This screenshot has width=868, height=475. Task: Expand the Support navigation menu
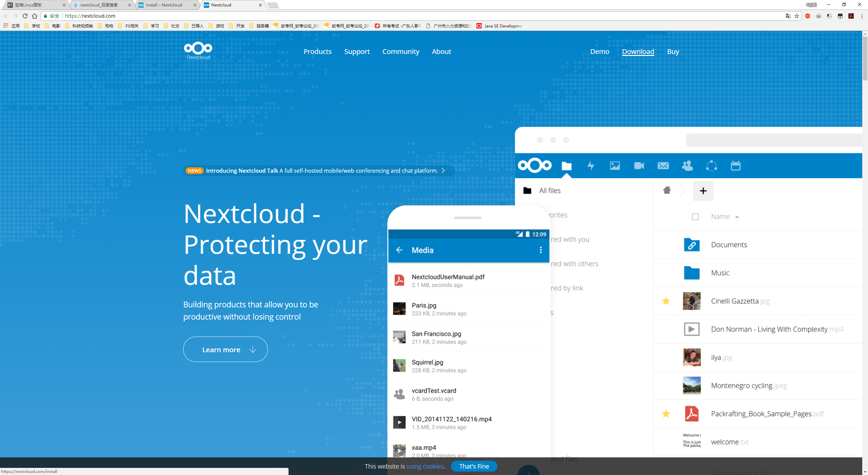pos(357,52)
